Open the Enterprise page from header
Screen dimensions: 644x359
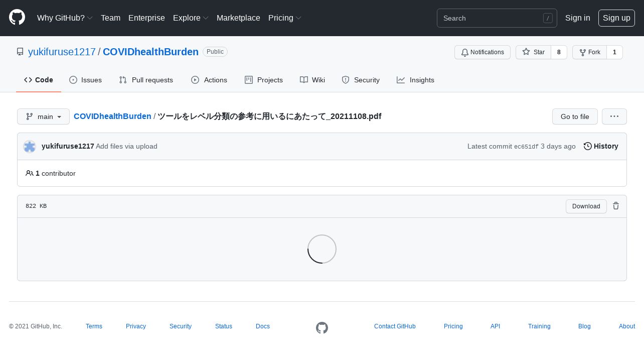tap(146, 18)
